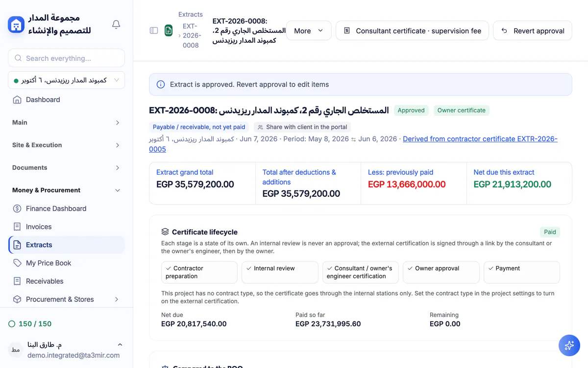Expand the user account menu chevron
Viewport: 588px width, 368px height.
(x=120, y=344)
